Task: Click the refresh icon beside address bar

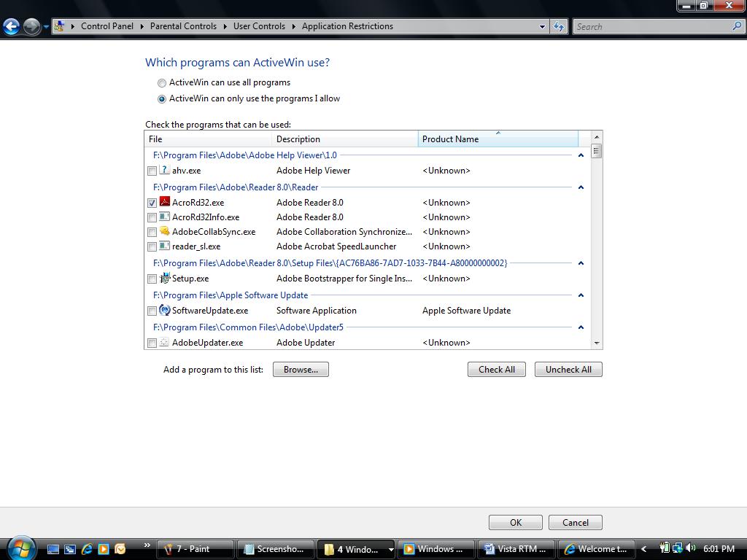Action: [x=558, y=27]
